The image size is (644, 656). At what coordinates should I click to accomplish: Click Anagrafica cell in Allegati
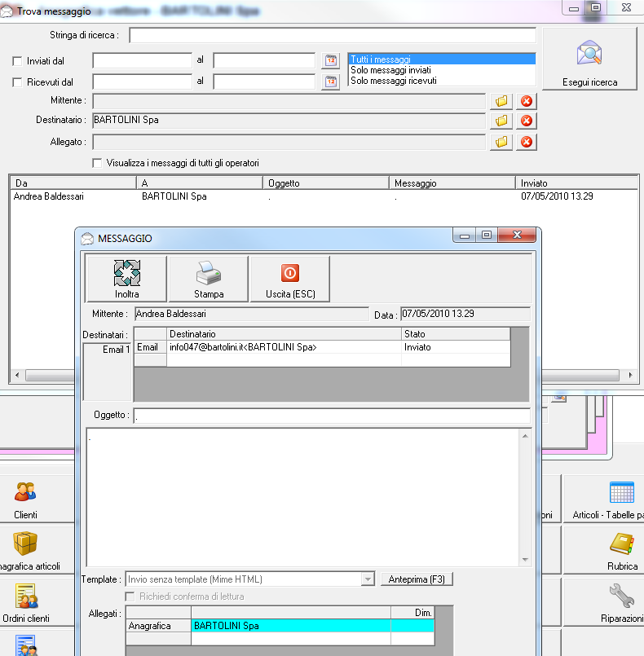tap(159, 626)
